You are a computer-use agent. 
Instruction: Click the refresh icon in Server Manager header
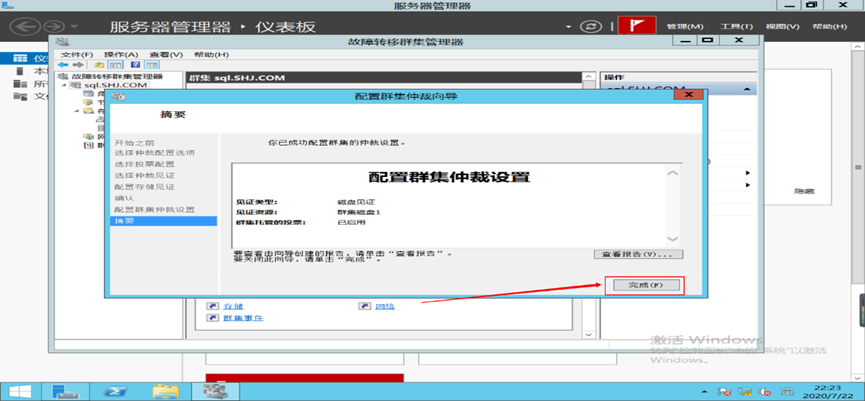[591, 26]
